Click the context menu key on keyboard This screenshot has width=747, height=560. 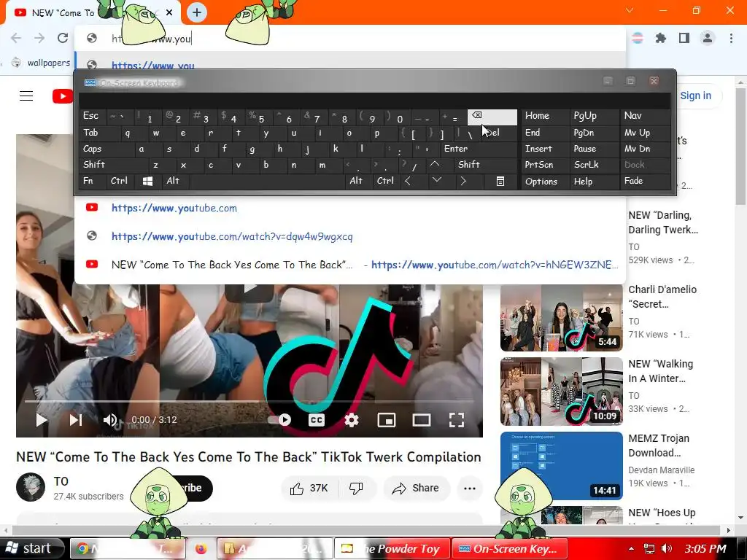500,181
